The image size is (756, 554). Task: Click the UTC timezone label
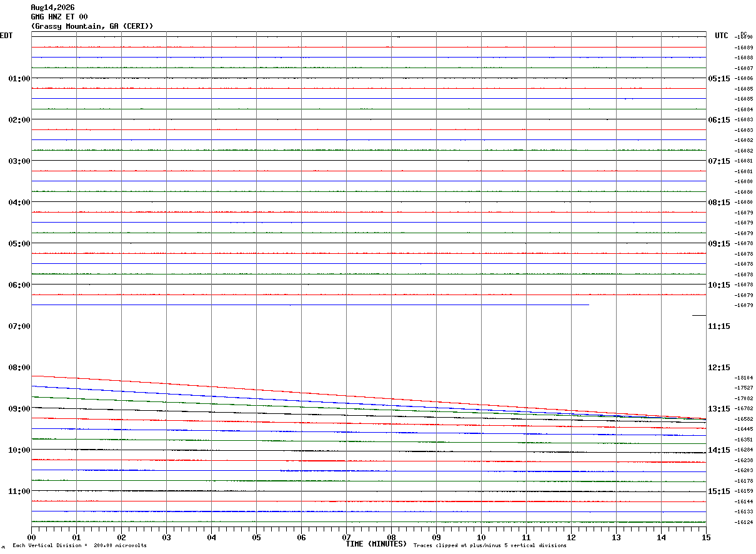click(722, 36)
